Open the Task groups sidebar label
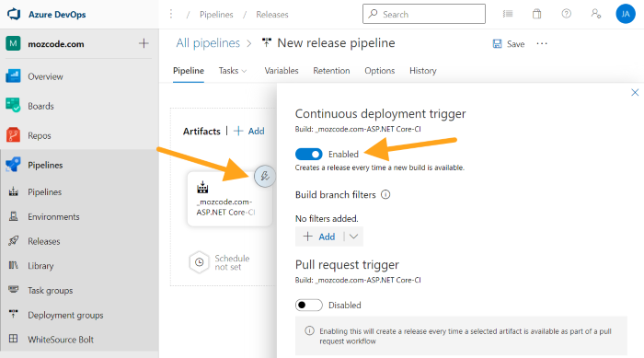Image resolution: width=644 pixels, height=358 pixels. pos(50,291)
